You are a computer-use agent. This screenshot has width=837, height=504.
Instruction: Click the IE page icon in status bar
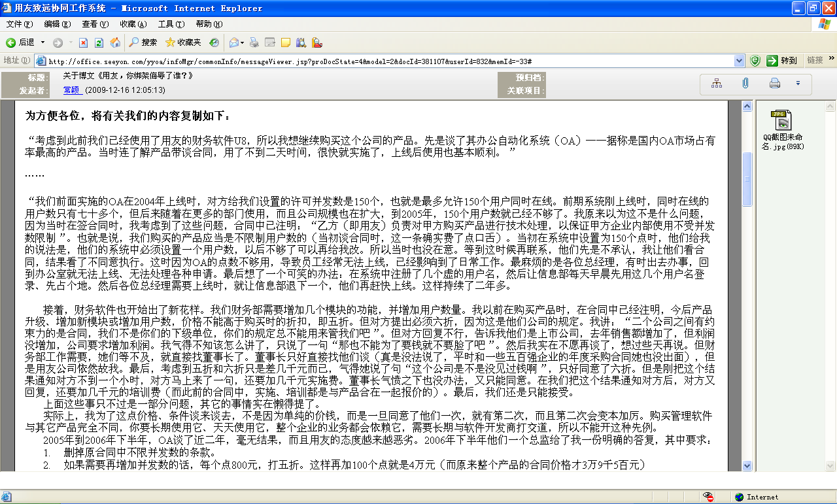[5, 497]
